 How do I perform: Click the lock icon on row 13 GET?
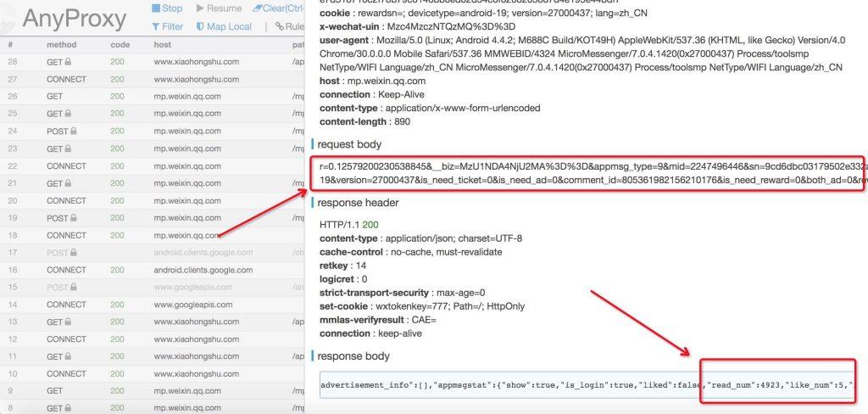68,322
